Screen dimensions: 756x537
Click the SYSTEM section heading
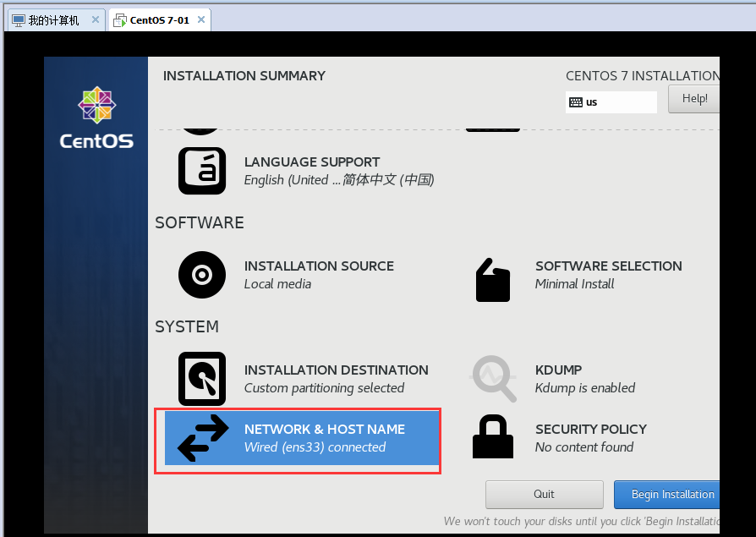(187, 326)
